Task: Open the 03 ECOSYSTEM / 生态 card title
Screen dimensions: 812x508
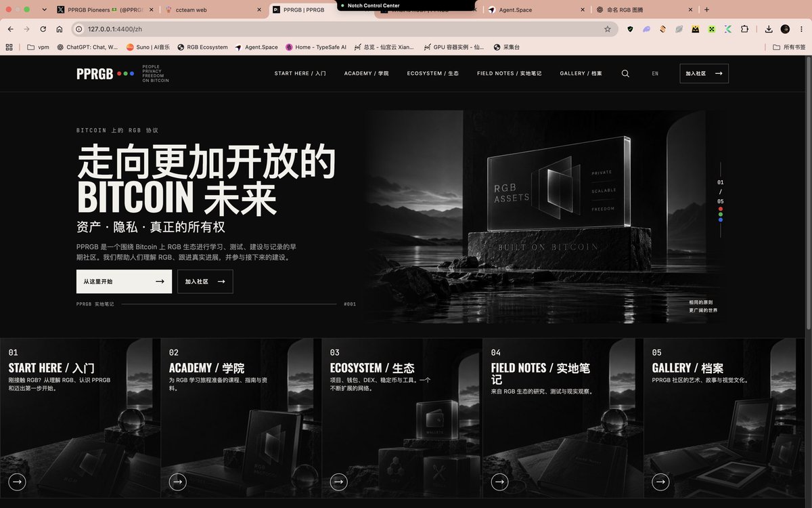Action: 372,368
